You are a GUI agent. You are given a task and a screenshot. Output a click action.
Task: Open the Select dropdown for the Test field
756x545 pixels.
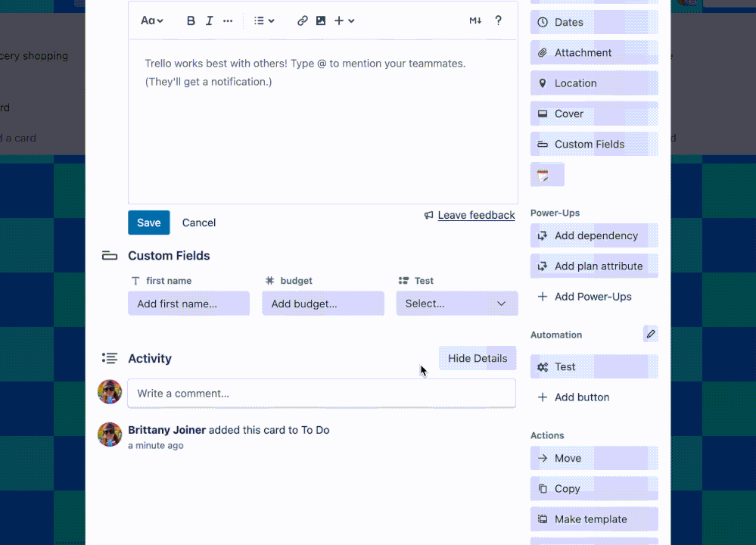click(456, 303)
